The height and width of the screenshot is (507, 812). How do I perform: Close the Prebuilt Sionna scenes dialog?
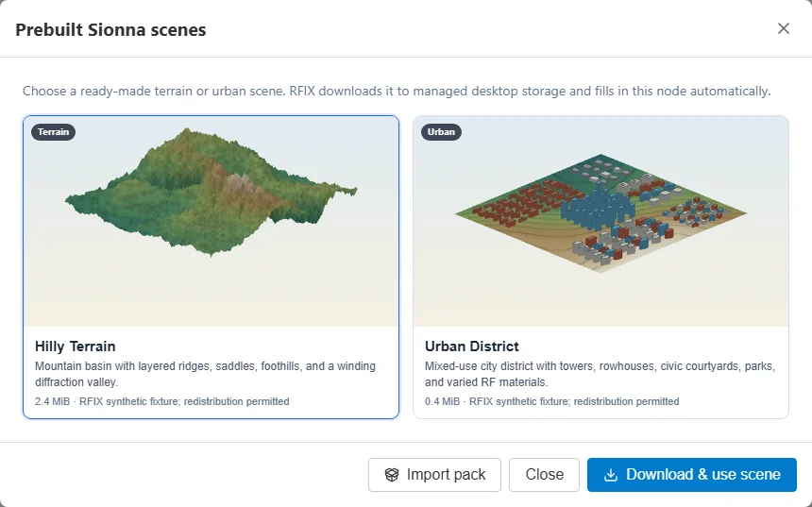point(783,28)
